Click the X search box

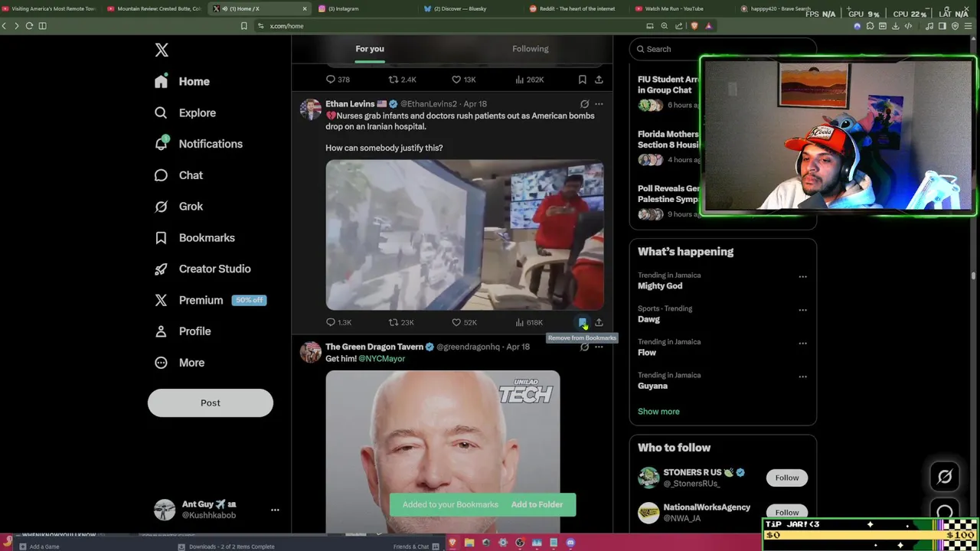[x=723, y=49]
